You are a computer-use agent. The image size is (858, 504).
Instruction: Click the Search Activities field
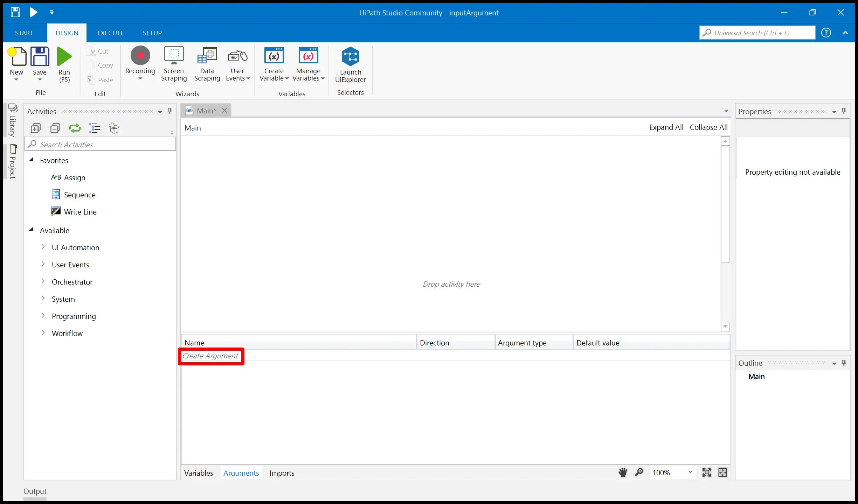coord(100,144)
